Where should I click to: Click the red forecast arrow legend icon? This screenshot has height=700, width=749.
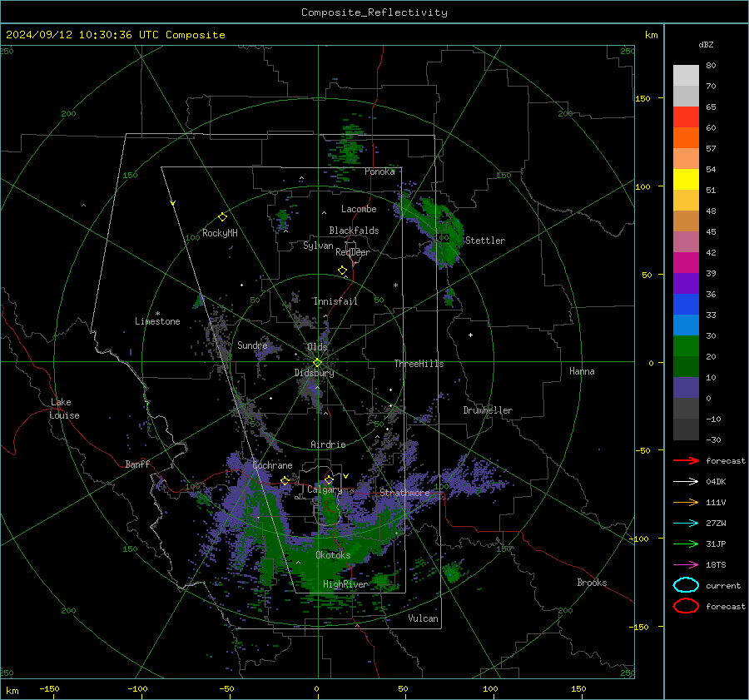tap(686, 460)
